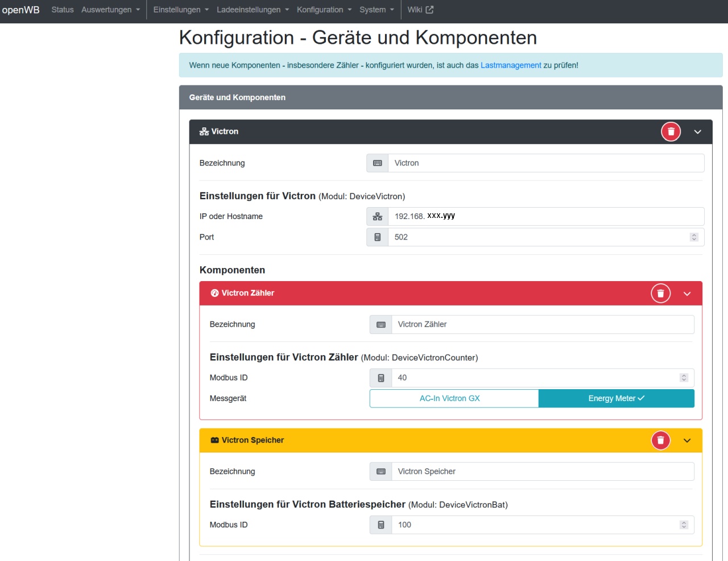Select Energy Meter as Messgerät
The image size is (728, 561).
coord(617,399)
